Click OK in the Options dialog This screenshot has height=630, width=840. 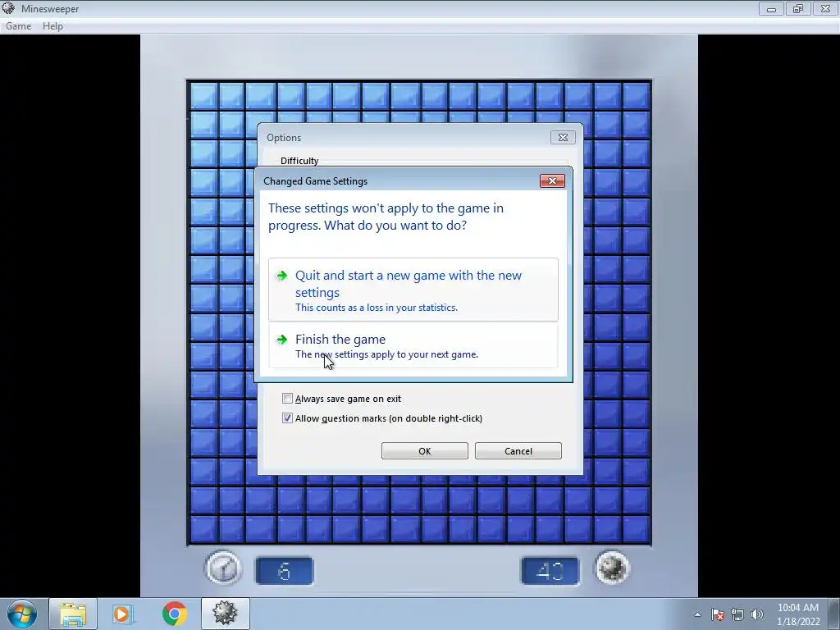pyautogui.click(x=425, y=451)
